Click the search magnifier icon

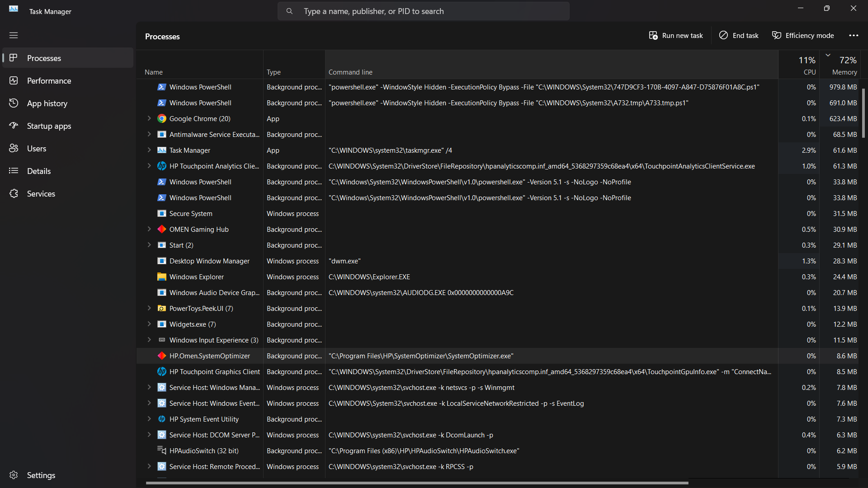click(x=289, y=11)
